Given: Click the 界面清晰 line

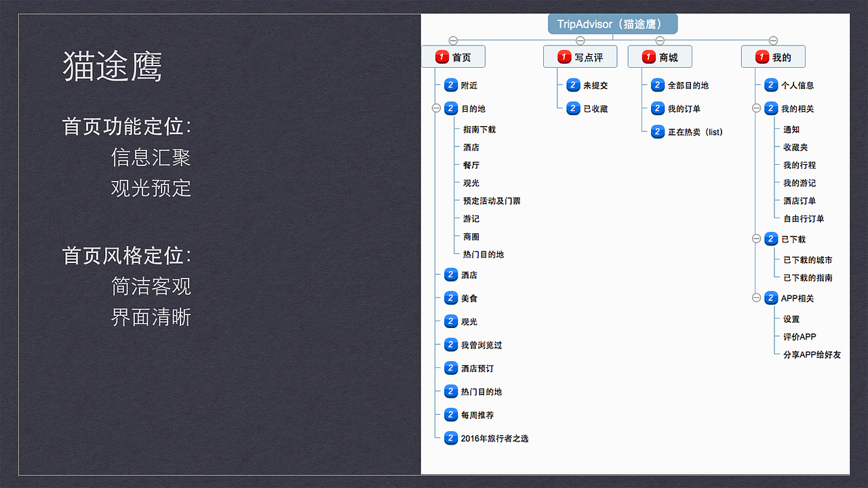Looking at the screenshot, I should pos(151,317).
